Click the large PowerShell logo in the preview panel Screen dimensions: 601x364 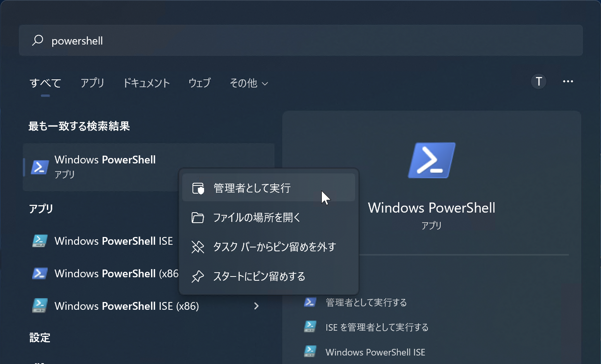431,160
